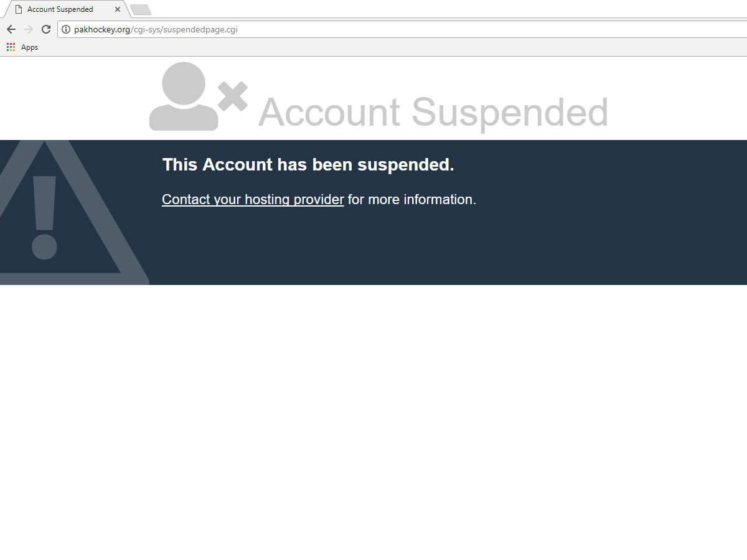The image size is (747, 560).
Task: Click the Apps label in bookmarks bar
Action: (29, 47)
